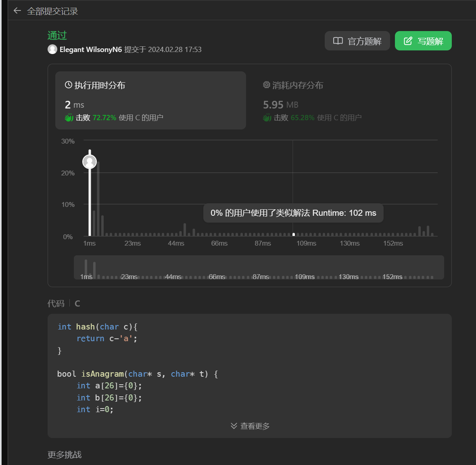Click the back arrow icon
The image size is (476, 465).
[x=17, y=11]
